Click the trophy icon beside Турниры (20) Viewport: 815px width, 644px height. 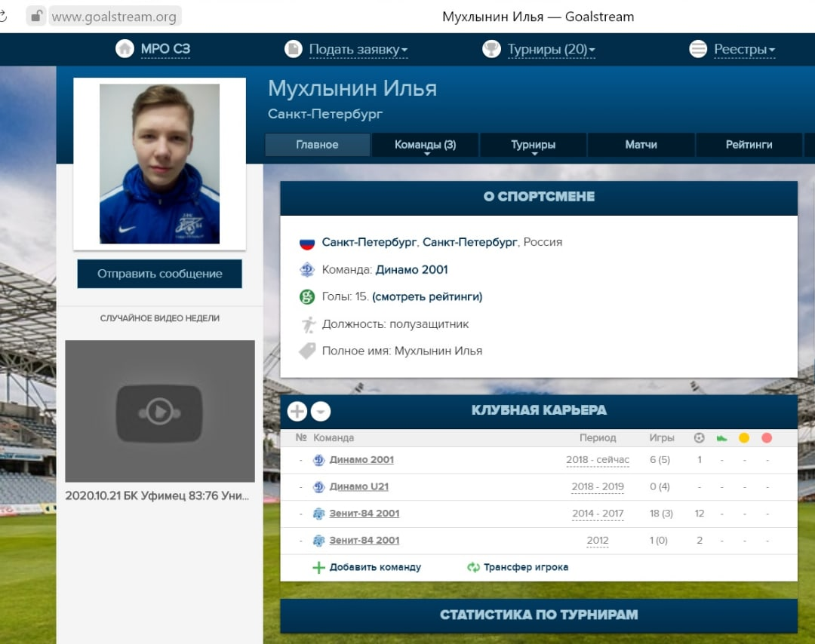coord(493,48)
